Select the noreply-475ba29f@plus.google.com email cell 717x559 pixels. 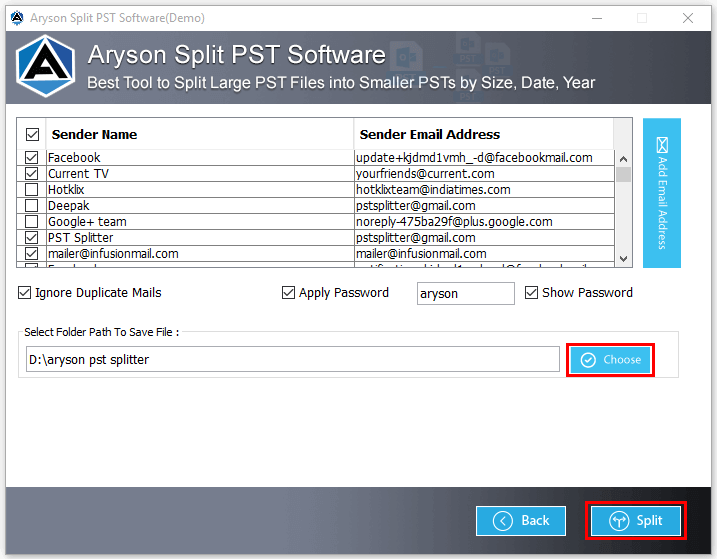484,221
